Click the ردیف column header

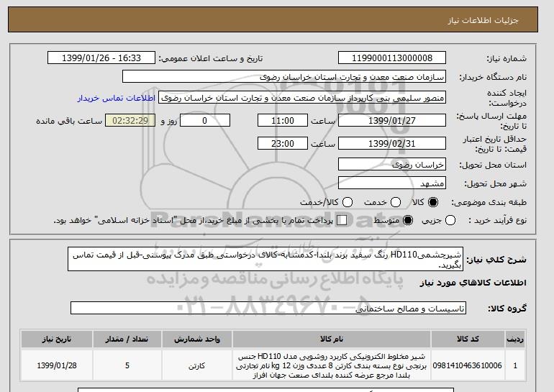point(515,339)
